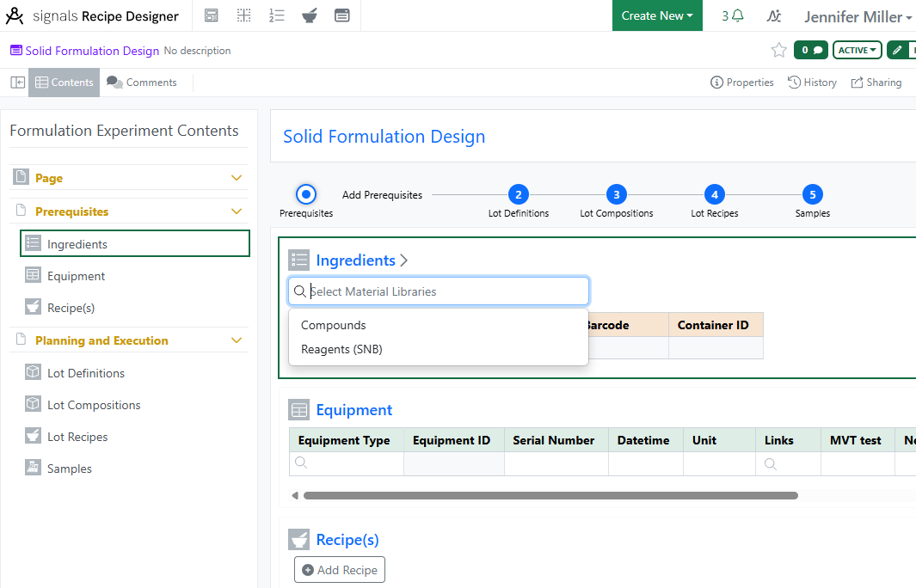This screenshot has width=916, height=588.
Task: Expand the Ingredients heading arrow
Action: click(x=403, y=260)
